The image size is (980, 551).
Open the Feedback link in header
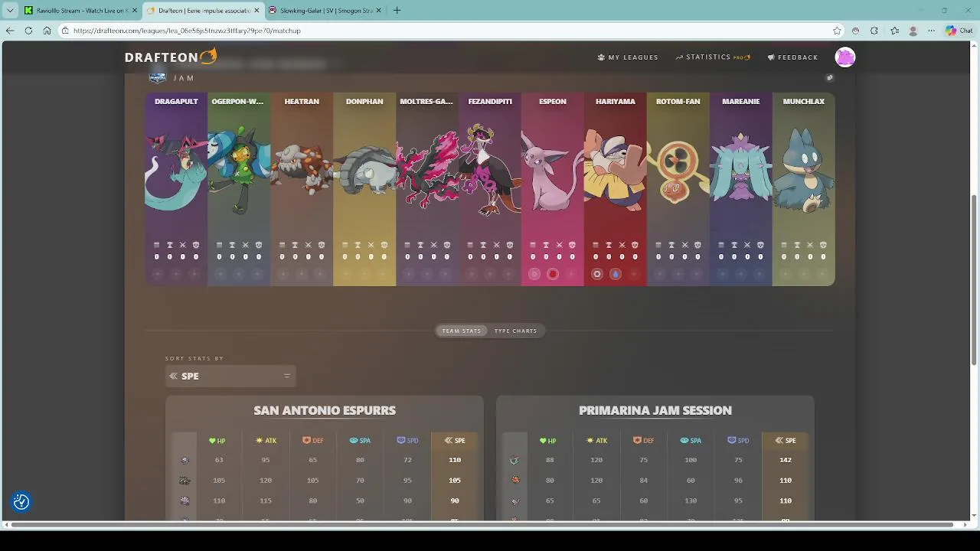click(792, 57)
